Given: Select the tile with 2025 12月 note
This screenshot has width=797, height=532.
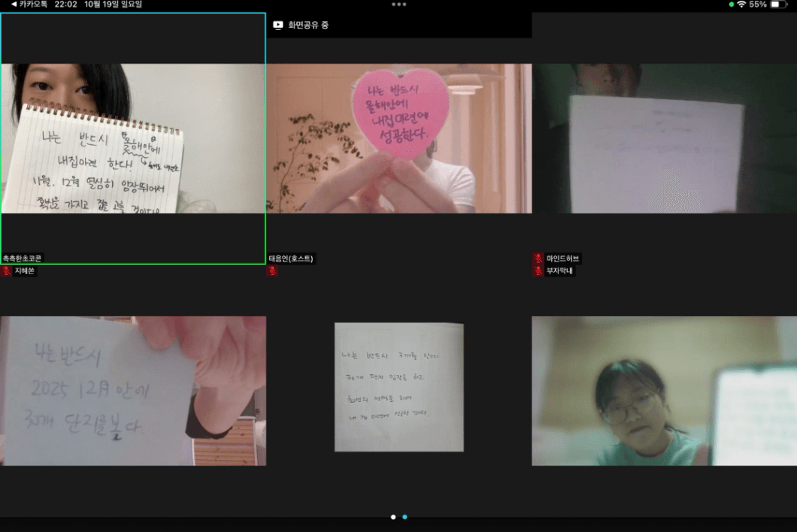Looking at the screenshot, I should coord(132,391).
